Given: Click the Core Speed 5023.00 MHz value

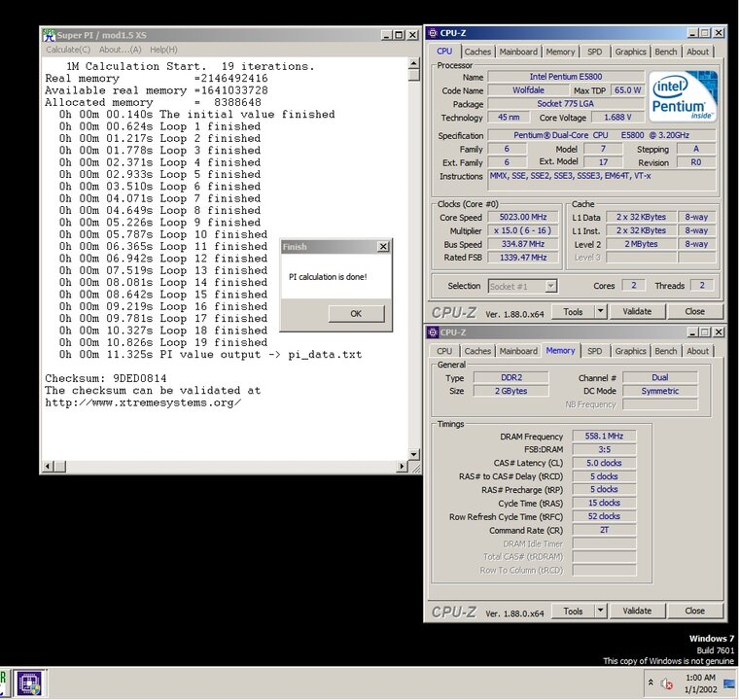Looking at the screenshot, I should (x=523, y=218).
